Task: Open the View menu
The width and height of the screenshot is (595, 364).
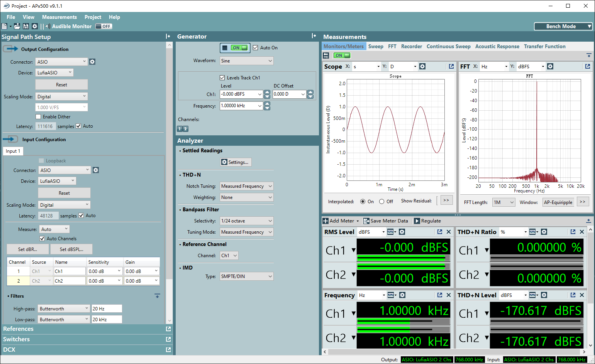Action: click(29, 17)
